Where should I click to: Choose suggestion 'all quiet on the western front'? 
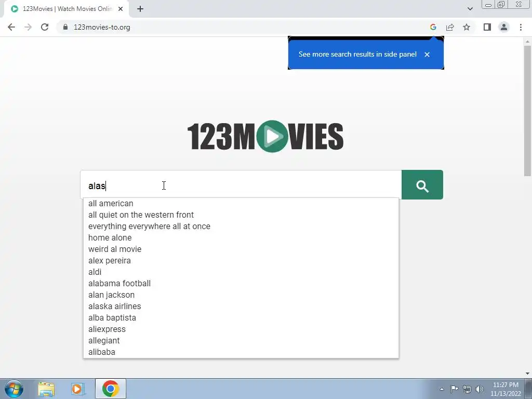coord(241,215)
